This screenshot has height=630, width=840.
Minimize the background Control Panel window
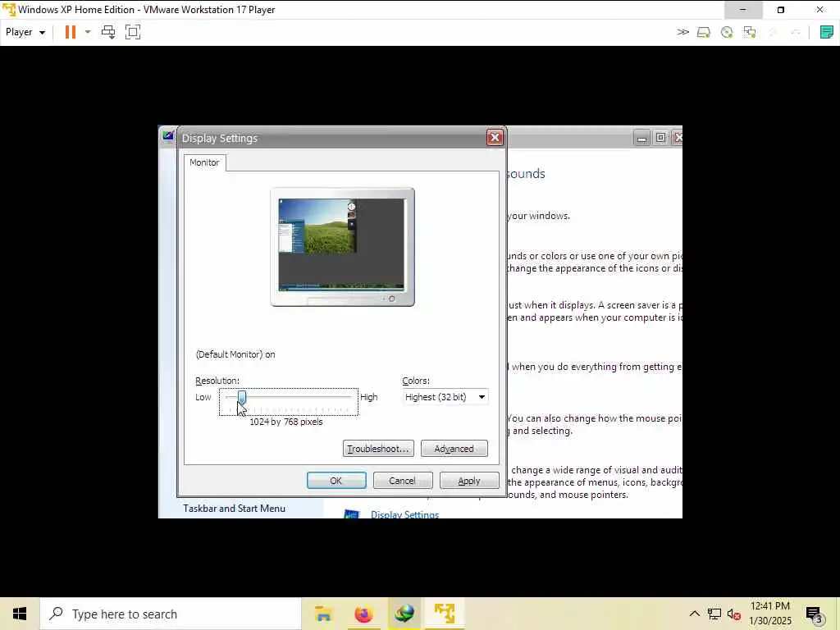click(x=641, y=138)
